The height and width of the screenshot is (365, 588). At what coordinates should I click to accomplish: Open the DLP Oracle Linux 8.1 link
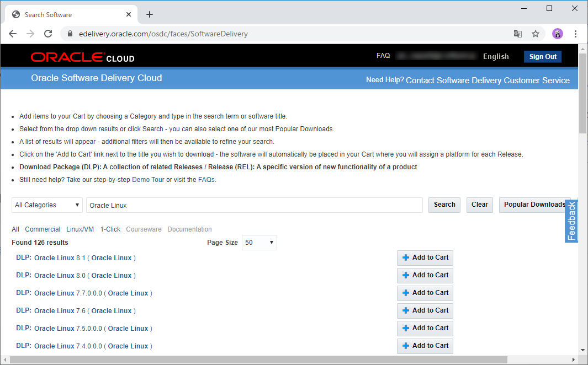(76, 258)
